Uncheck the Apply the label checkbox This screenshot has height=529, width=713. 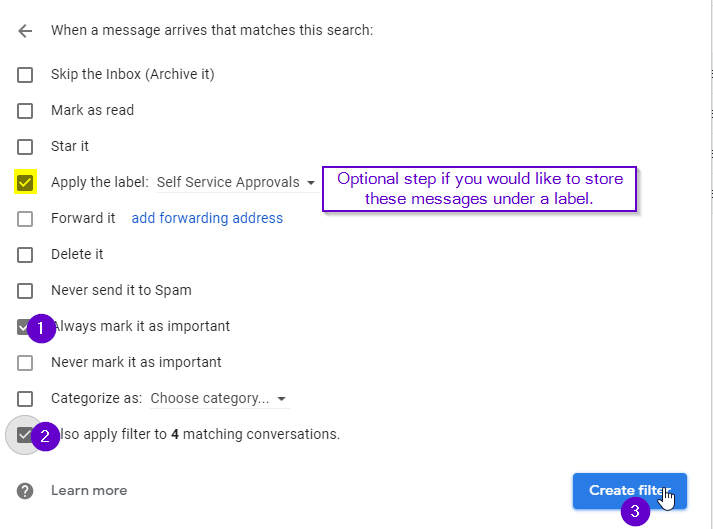pyautogui.click(x=25, y=182)
